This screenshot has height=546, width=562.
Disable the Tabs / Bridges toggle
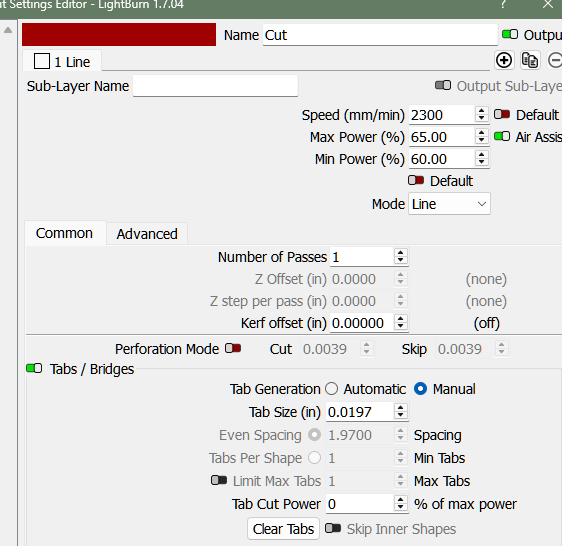click(34, 368)
